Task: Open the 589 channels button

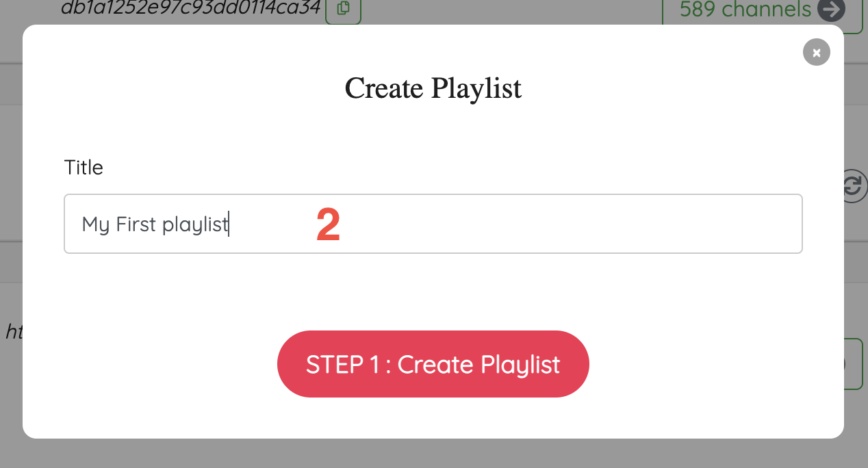Action: [745, 10]
